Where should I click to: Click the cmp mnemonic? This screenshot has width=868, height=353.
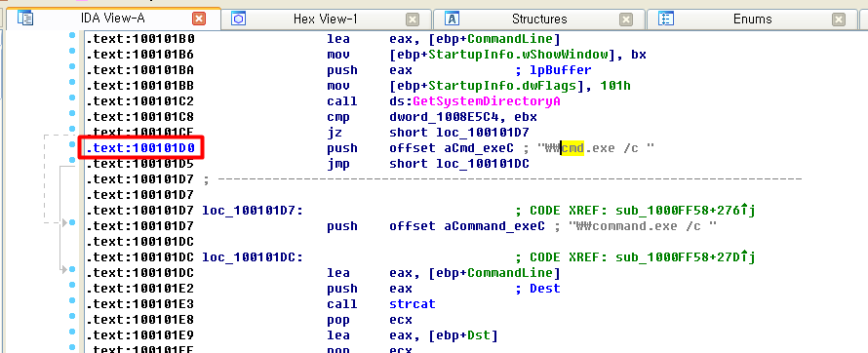pos(338,117)
